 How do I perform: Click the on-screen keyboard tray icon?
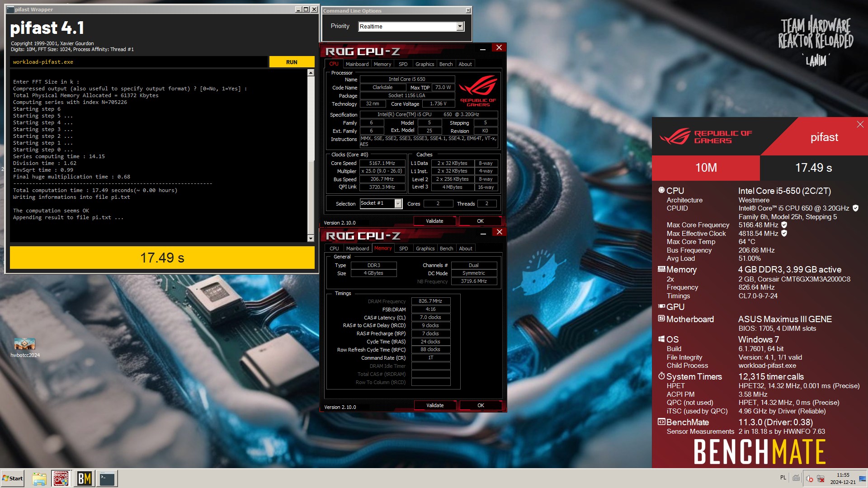point(797,478)
